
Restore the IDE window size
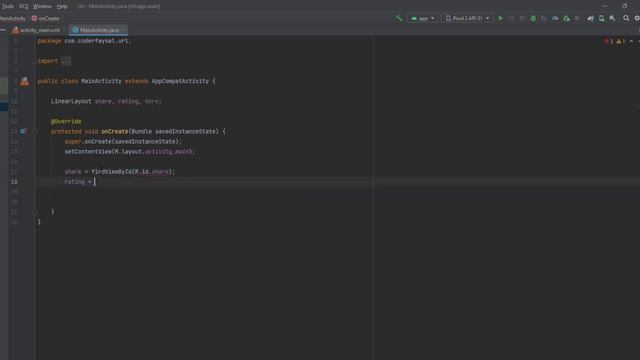click(x=624, y=6)
